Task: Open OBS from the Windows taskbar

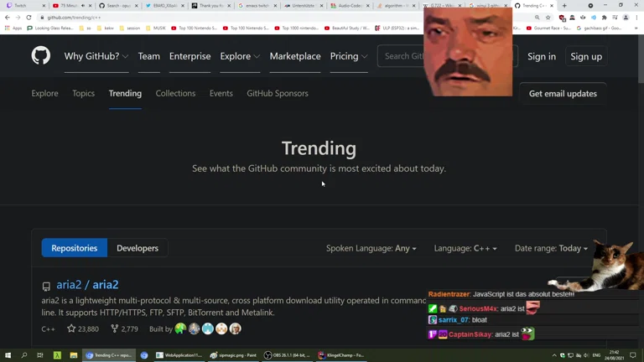Action: click(285, 355)
